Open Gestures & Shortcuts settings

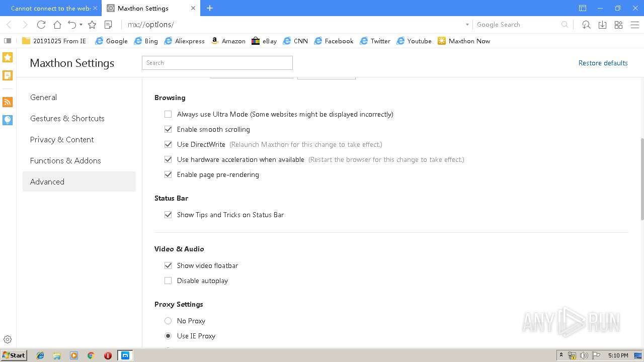tap(79, 119)
